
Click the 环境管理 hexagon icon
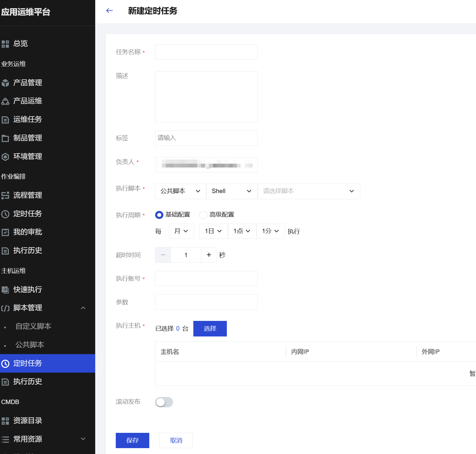pos(5,157)
